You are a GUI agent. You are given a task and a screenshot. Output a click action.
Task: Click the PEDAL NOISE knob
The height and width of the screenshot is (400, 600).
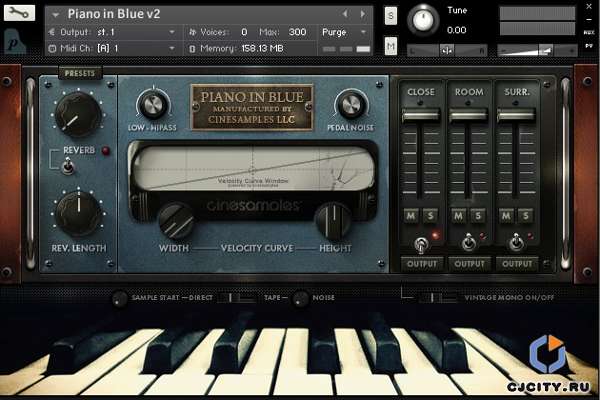(x=351, y=105)
